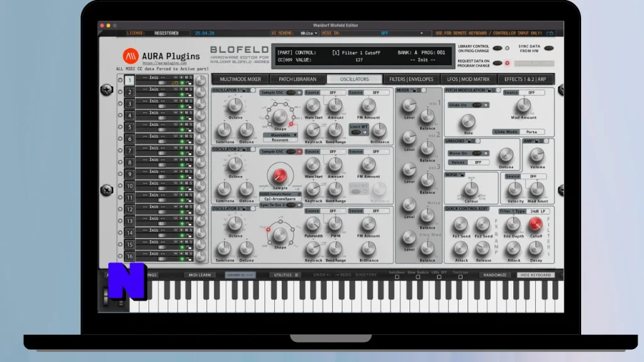Toggle Oscillator 2 Sample OSC switch
644x362 pixels.
(291, 152)
